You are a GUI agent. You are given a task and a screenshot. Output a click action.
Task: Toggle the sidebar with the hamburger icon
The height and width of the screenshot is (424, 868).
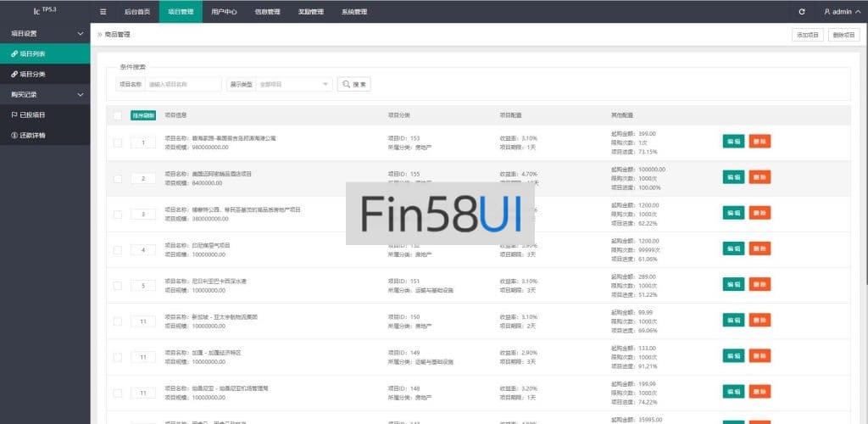(x=103, y=12)
